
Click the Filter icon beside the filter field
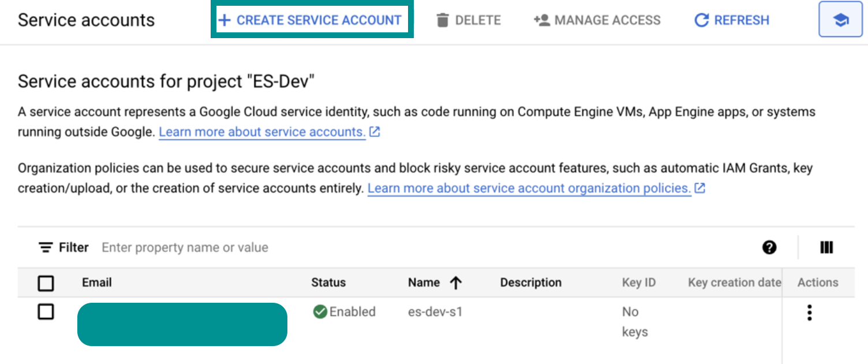[46, 247]
